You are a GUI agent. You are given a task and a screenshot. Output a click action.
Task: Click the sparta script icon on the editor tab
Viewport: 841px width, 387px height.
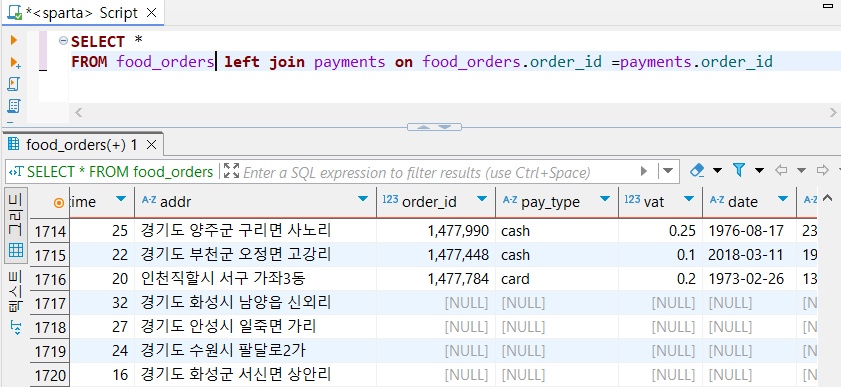click(14, 13)
